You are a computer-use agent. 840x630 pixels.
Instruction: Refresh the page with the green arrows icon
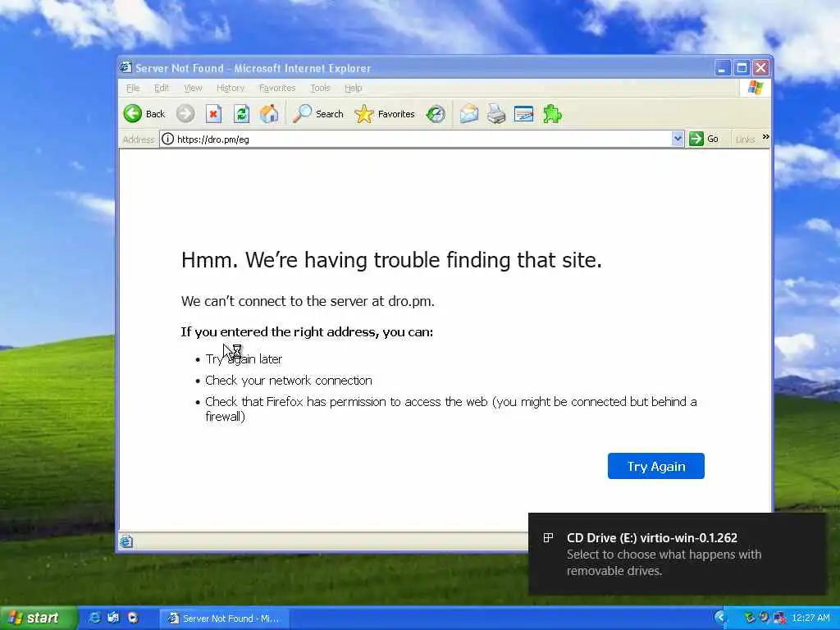click(241, 113)
